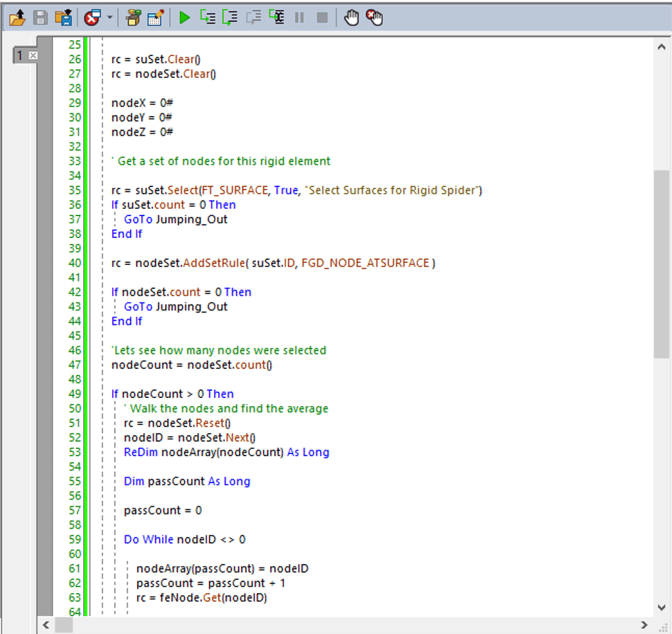Click 'nodeID = nodeSet.Next()' line
Viewport: 672px width, 634px height.
coord(190,438)
